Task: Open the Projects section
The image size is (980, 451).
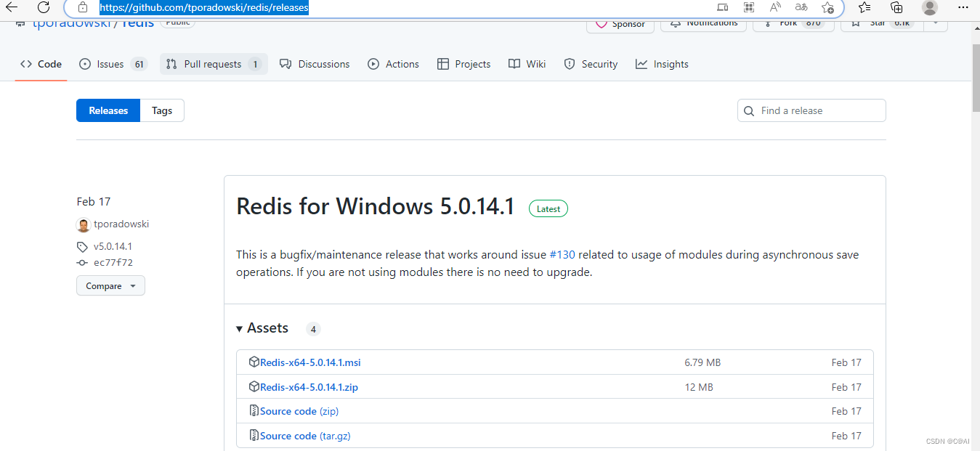Action: click(463, 64)
